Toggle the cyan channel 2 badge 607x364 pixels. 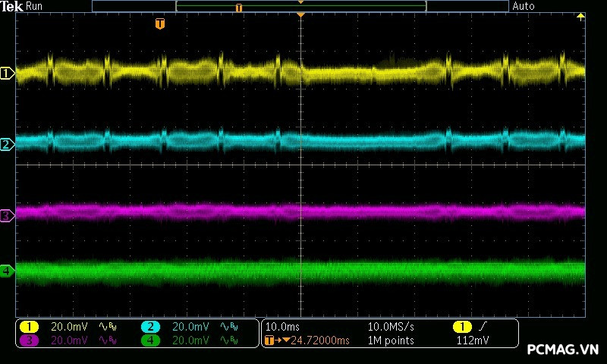(150, 327)
